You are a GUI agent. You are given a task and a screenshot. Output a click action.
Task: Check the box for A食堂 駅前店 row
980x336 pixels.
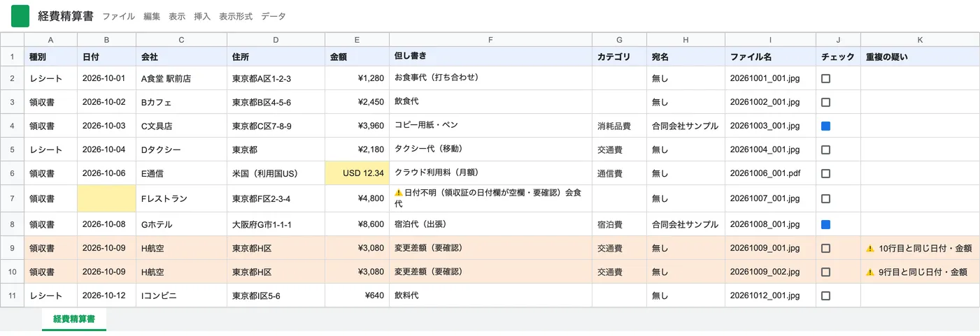[x=825, y=79]
